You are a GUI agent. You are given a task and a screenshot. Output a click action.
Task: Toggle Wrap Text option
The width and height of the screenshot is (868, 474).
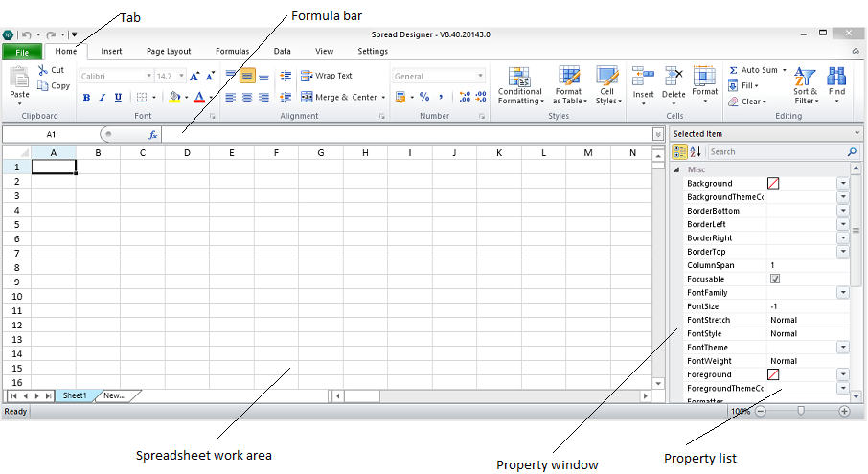tap(326, 76)
